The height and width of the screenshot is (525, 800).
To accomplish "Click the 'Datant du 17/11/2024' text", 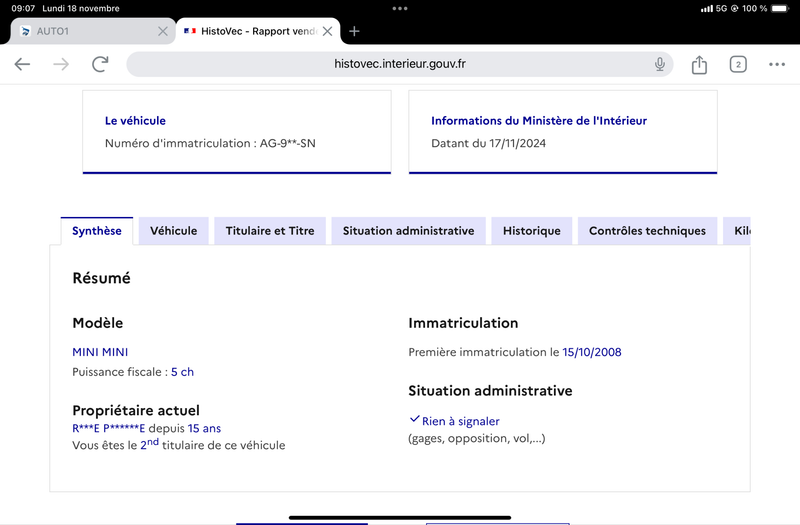I will pyautogui.click(x=488, y=143).
